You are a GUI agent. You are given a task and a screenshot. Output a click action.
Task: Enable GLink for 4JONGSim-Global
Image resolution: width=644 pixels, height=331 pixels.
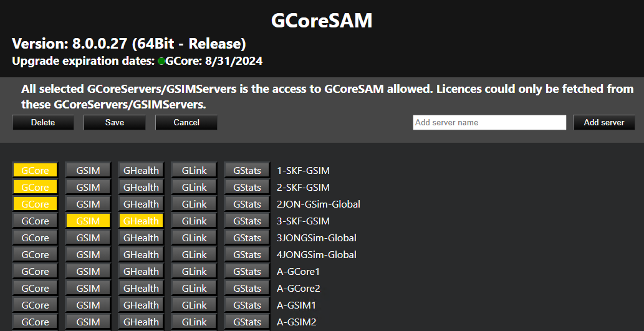pos(194,254)
